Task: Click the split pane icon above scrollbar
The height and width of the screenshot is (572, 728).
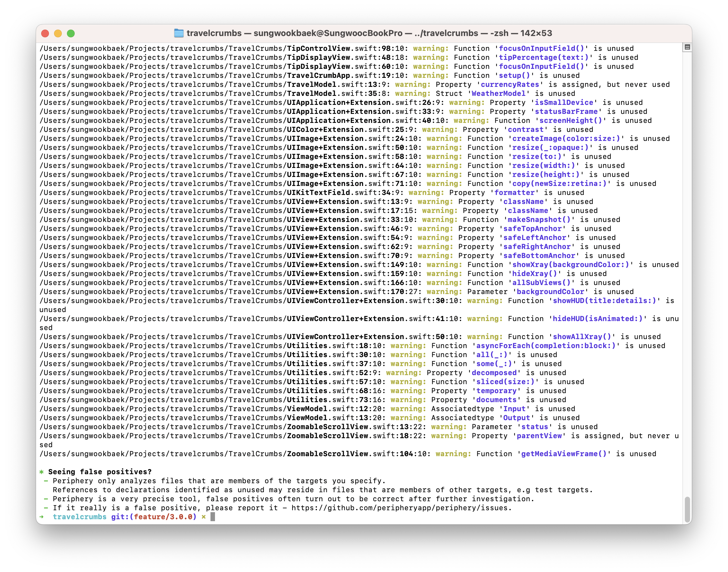Action: pyautogui.click(x=687, y=47)
